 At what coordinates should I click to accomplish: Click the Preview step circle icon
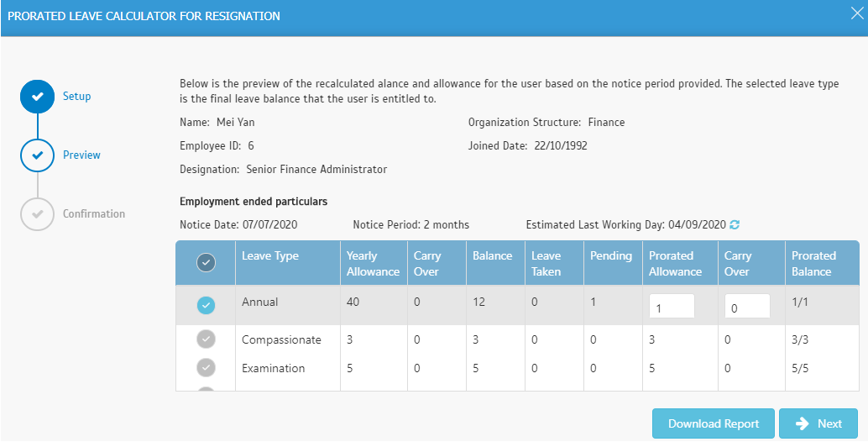coord(37,155)
